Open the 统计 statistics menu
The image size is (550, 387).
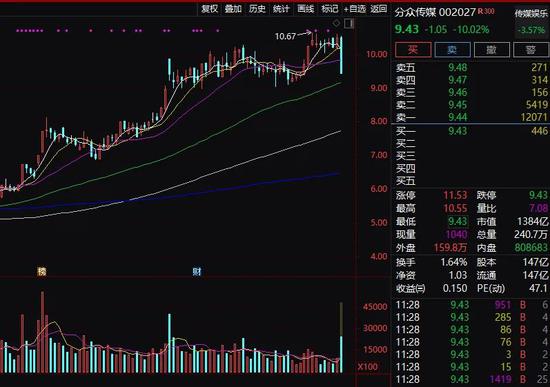pos(281,9)
